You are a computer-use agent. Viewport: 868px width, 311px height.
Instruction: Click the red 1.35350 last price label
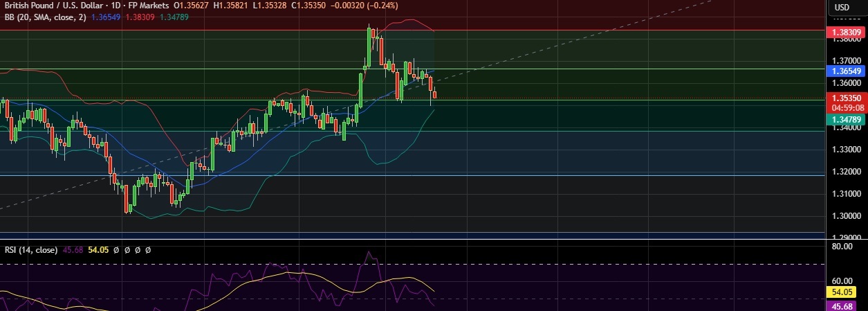(845, 99)
